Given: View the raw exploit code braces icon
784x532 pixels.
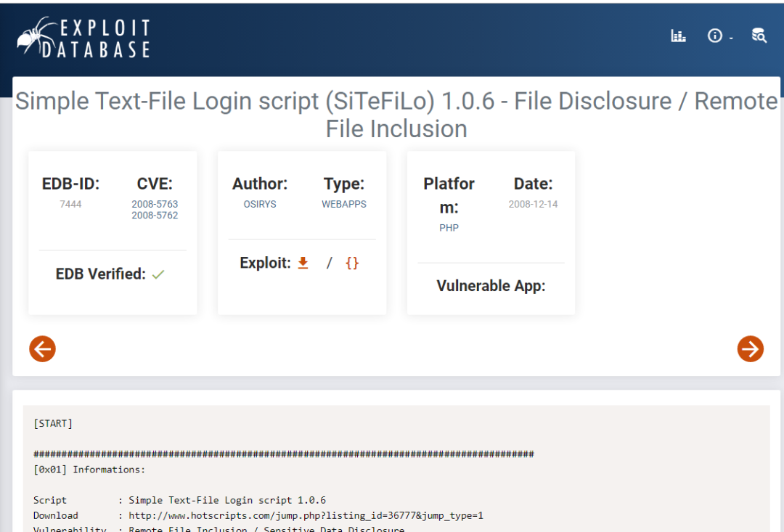Looking at the screenshot, I should click(x=352, y=263).
